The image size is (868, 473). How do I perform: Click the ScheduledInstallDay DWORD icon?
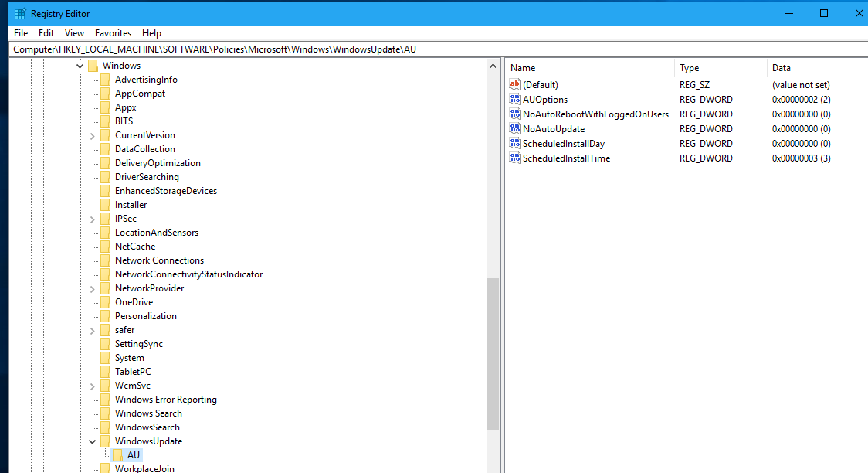(x=515, y=144)
